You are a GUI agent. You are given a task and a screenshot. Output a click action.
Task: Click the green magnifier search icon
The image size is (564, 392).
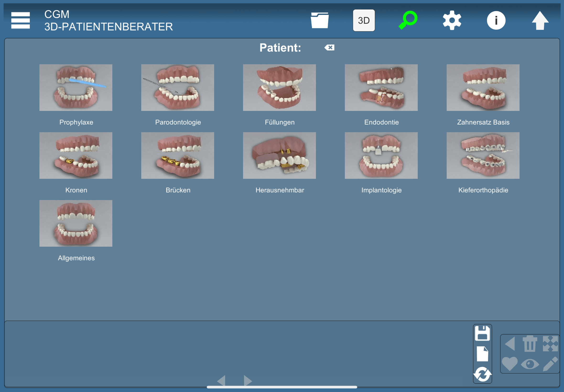tap(408, 20)
